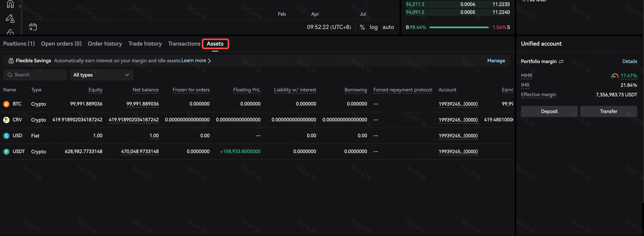The height and width of the screenshot is (236, 644).
Task: Click the Equity column header
Action: [x=95, y=90]
